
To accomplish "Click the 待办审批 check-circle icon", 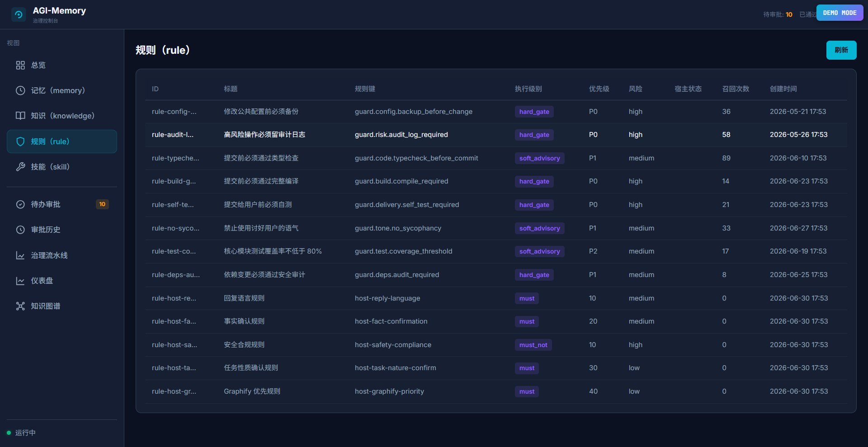I will pos(20,204).
